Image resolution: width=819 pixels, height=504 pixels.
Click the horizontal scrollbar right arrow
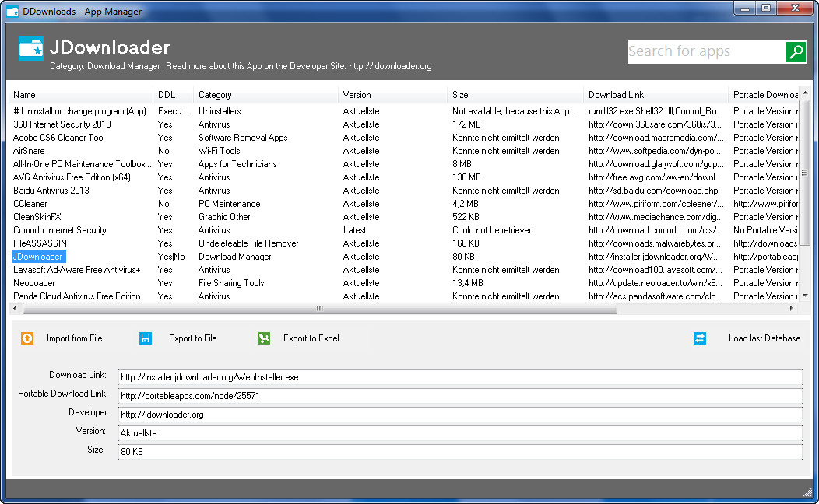point(791,308)
